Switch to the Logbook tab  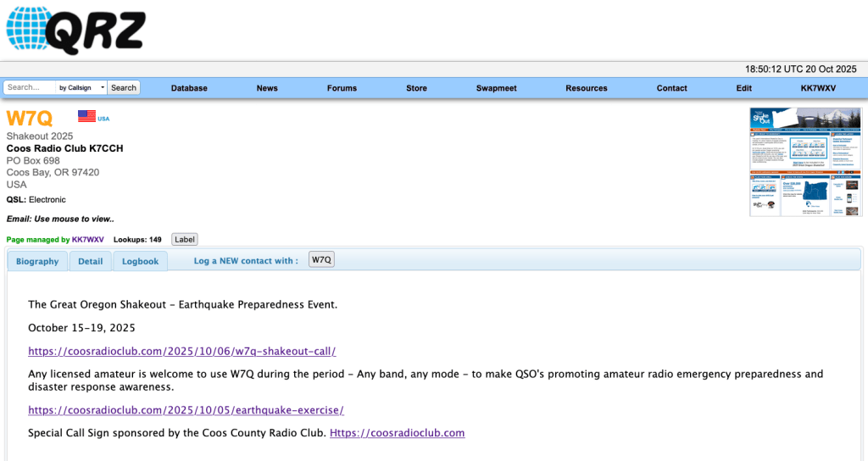(x=140, y=261)
